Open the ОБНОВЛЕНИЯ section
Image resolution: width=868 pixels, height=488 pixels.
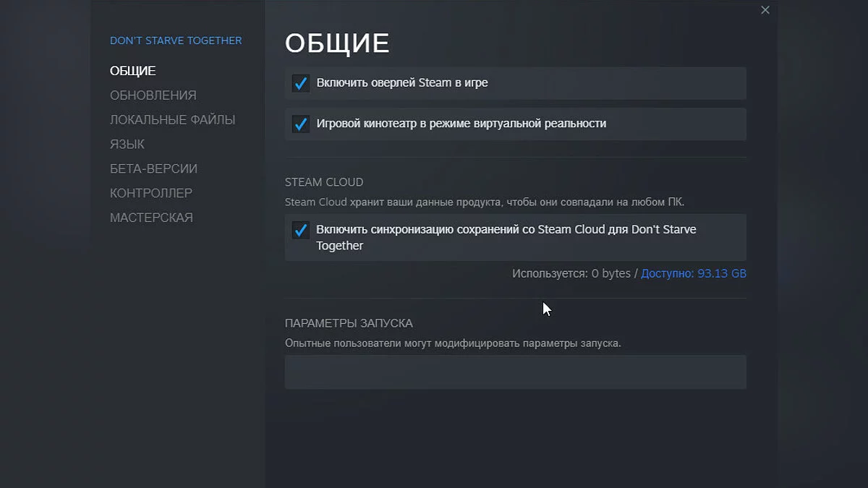(x=153, y=95)
